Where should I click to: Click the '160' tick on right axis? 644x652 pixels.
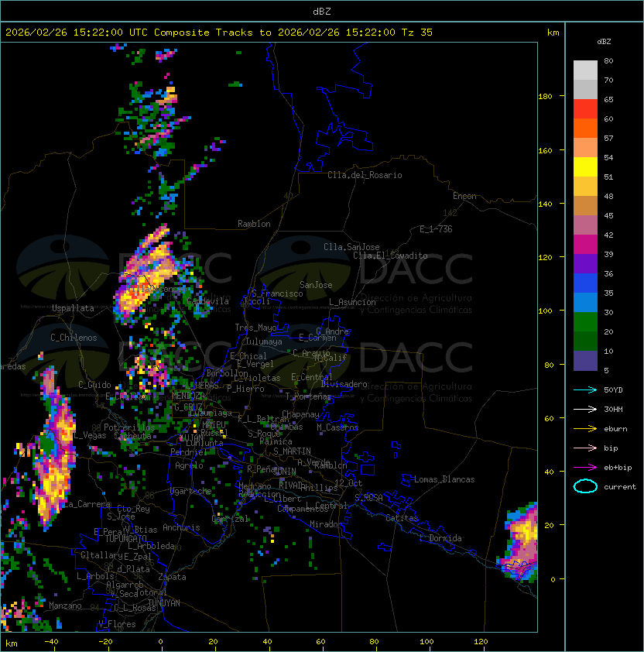click(545, 150)
